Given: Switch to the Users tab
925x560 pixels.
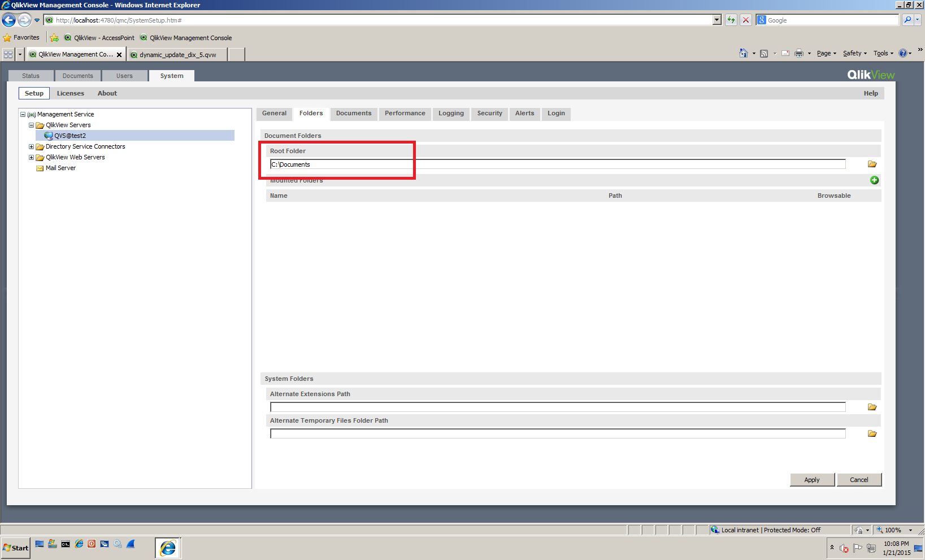Looking at the screenshot, I should click(125, 76).
